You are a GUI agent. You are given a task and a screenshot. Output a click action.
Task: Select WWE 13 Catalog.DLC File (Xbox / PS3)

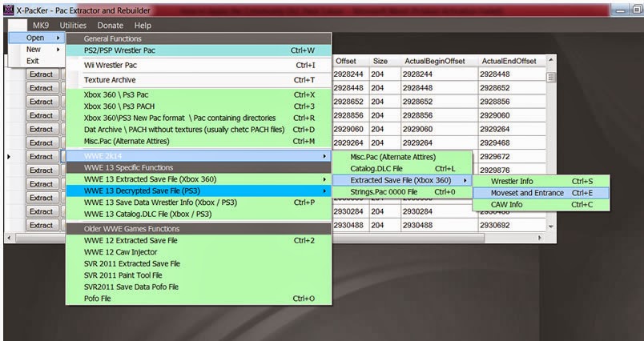[199, 215]
